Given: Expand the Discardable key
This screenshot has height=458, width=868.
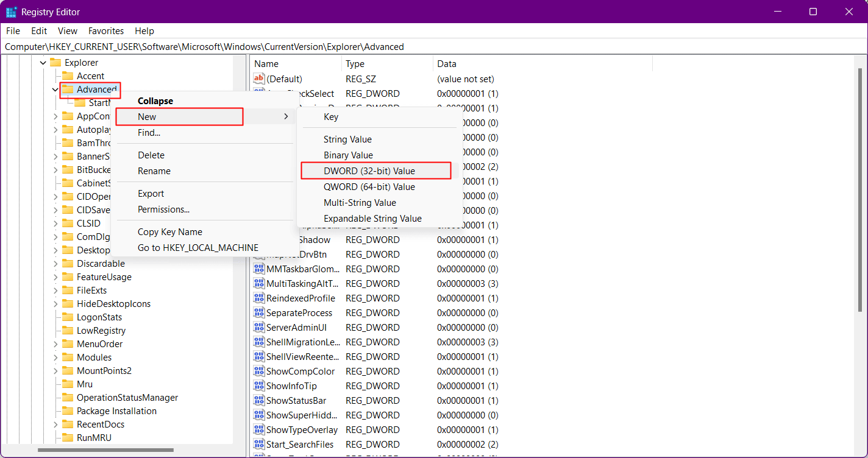Looking at the screenshot, I should [x=55, y=263].
